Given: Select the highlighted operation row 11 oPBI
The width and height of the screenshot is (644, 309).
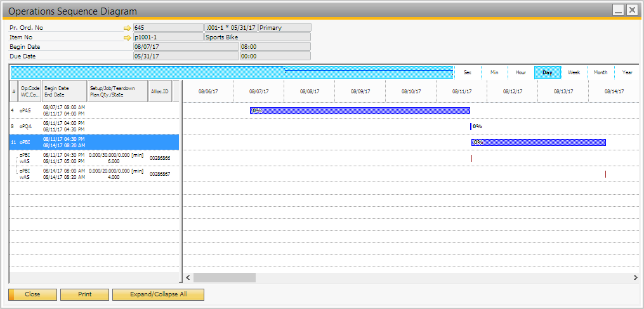Looking at the screenshot, I should tap(94, 142).
